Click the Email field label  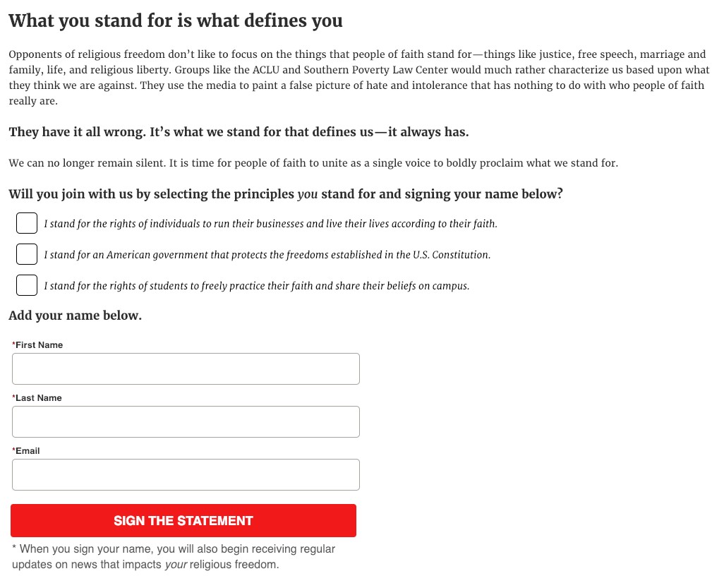click(28, 451)
